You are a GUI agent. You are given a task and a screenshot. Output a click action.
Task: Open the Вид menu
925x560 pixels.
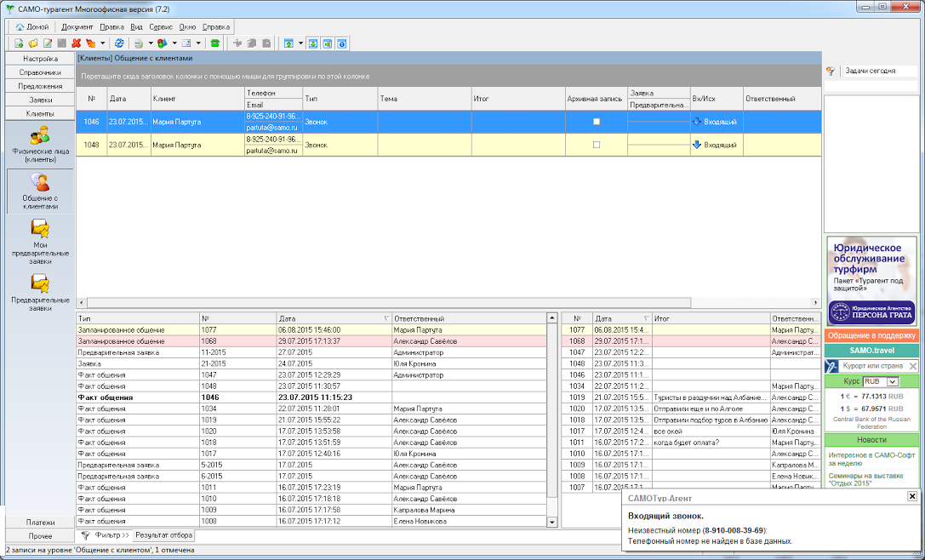[x=136, y=27]
